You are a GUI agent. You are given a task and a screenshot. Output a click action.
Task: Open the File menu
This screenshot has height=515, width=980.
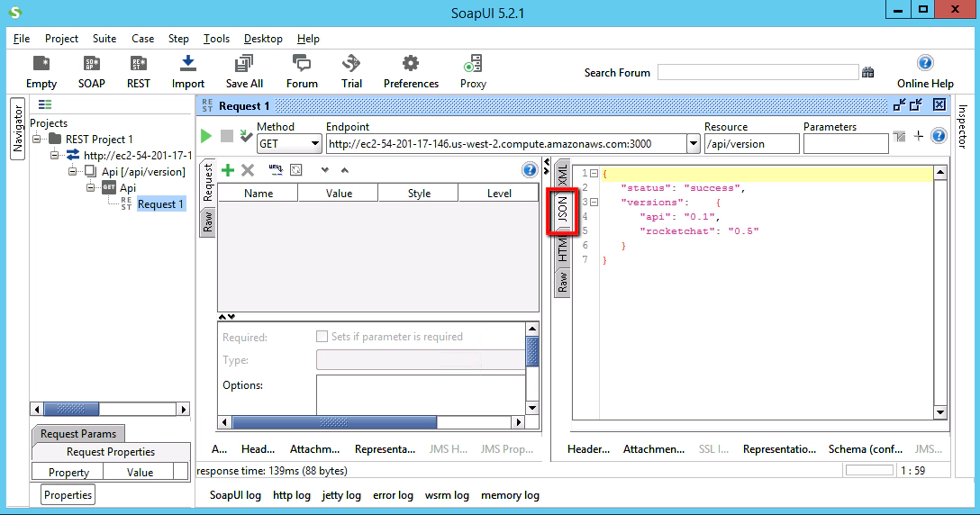tap(22, 39)
